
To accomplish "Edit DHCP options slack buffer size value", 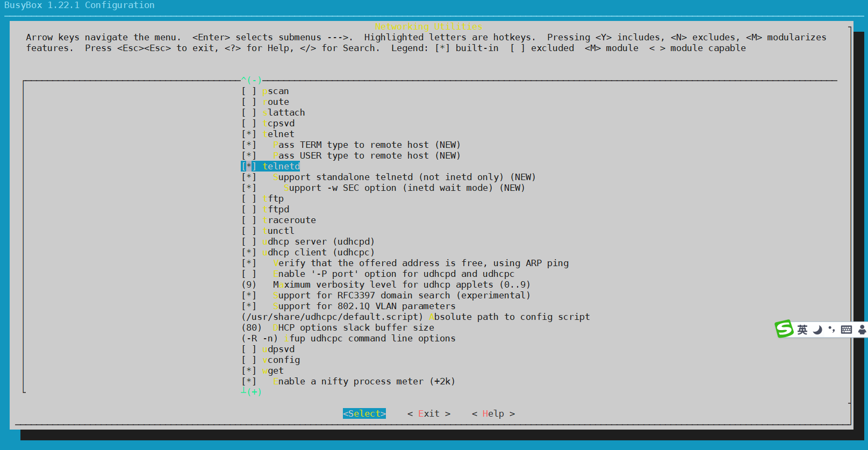I will point(338,328).
